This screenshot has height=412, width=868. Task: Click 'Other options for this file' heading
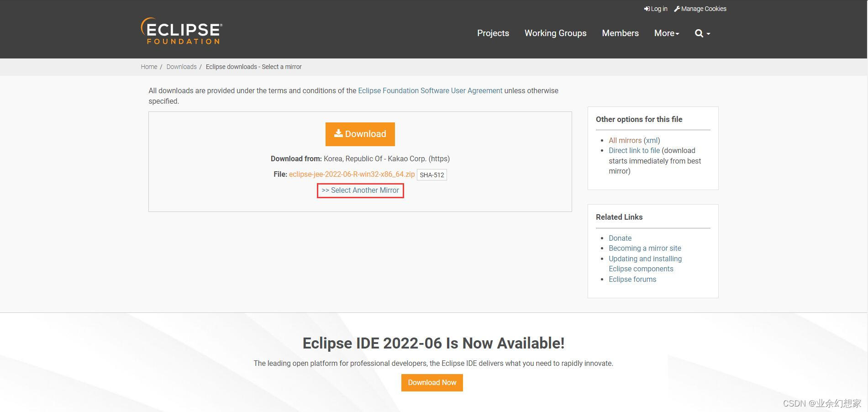[x=639, y=119]
